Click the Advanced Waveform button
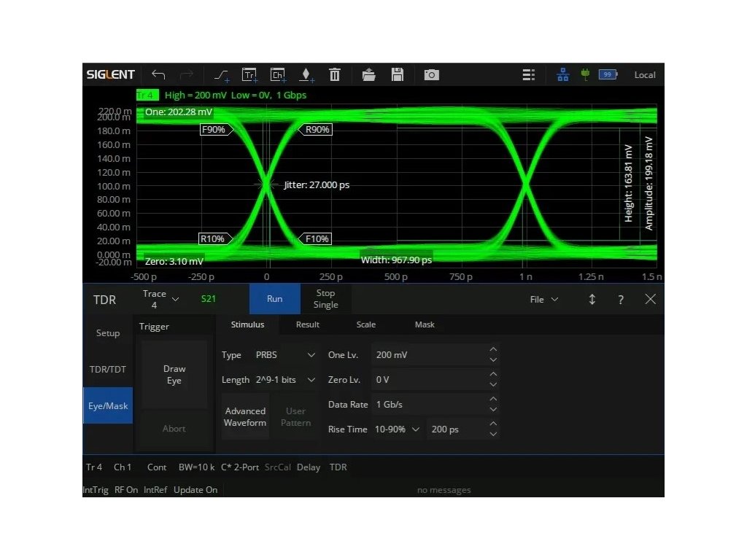747x560 pixels. (x=245, y=417)
